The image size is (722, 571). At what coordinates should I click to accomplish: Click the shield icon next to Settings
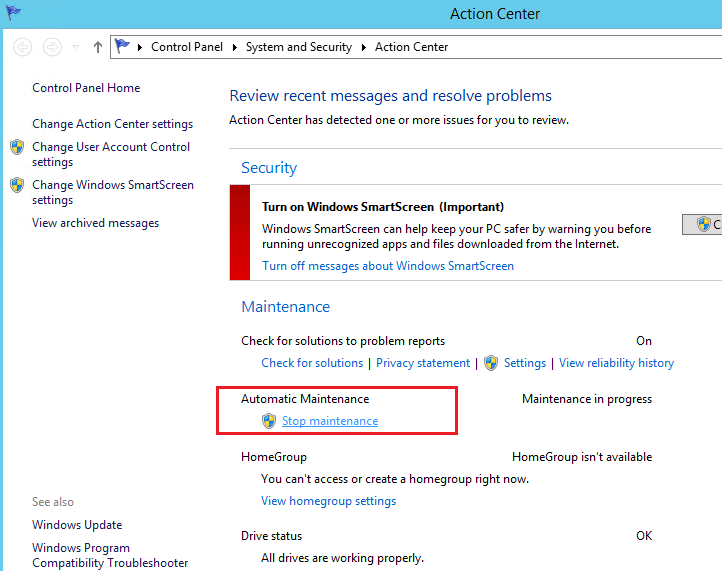(x=491, y=363)
